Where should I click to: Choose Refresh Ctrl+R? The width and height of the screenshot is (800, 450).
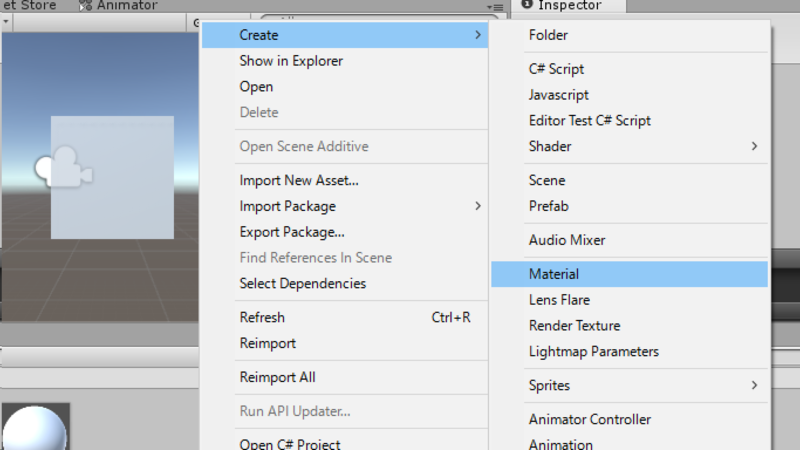[x=345, y=317]
